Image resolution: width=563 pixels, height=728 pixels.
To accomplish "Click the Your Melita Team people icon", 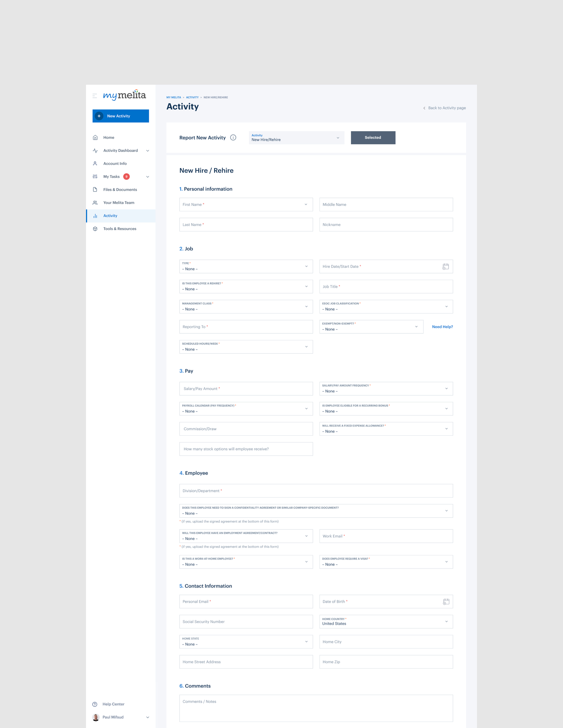I will coord(95,203).
